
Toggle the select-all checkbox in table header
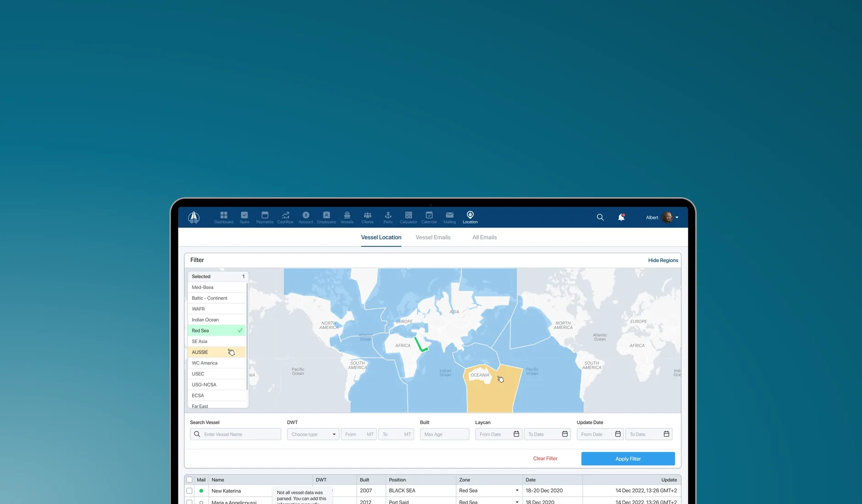(x=189, y=480)
